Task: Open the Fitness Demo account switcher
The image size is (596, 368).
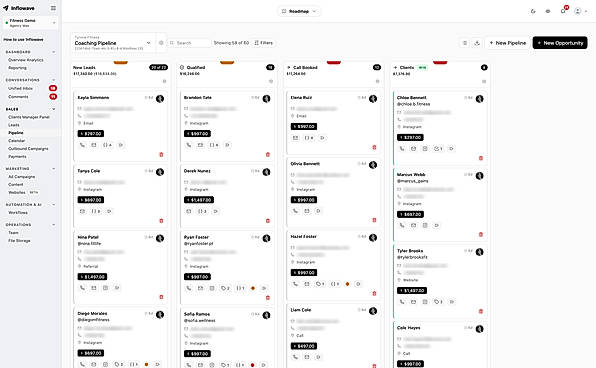Action: (30, 23)
